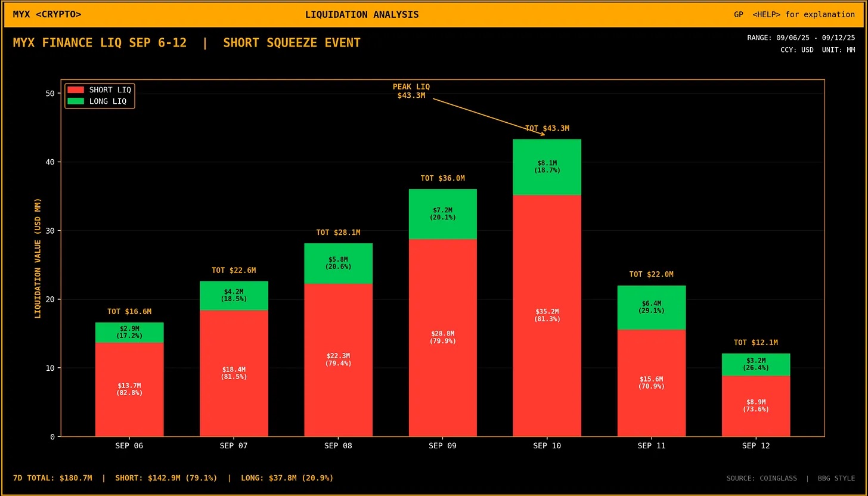Click the green LONG LIQ legend swatch
Image resolution: width=868 pixels, height=496 pixels.
click(76, 101)
